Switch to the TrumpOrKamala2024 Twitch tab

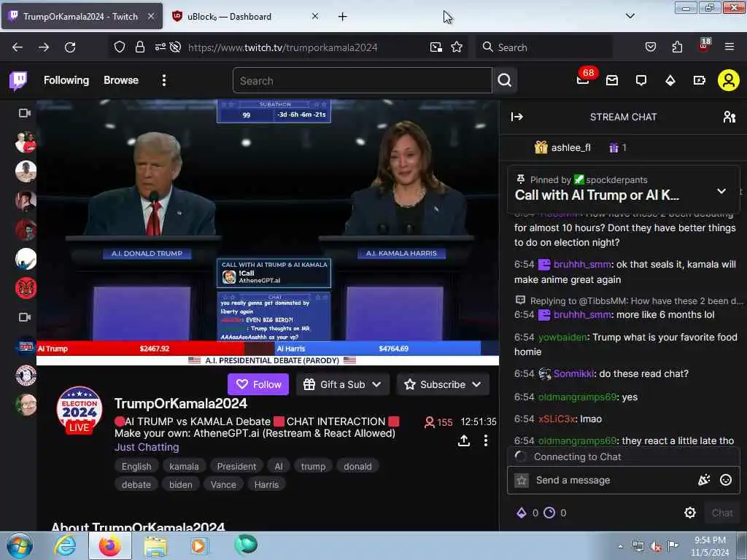[x=81, y=16]
